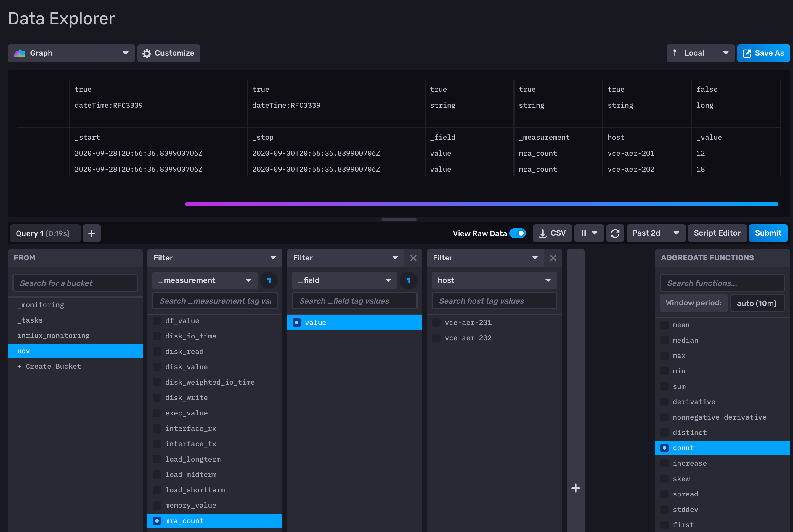Open the Local timezone dropdown

click(x=700, y=53)
